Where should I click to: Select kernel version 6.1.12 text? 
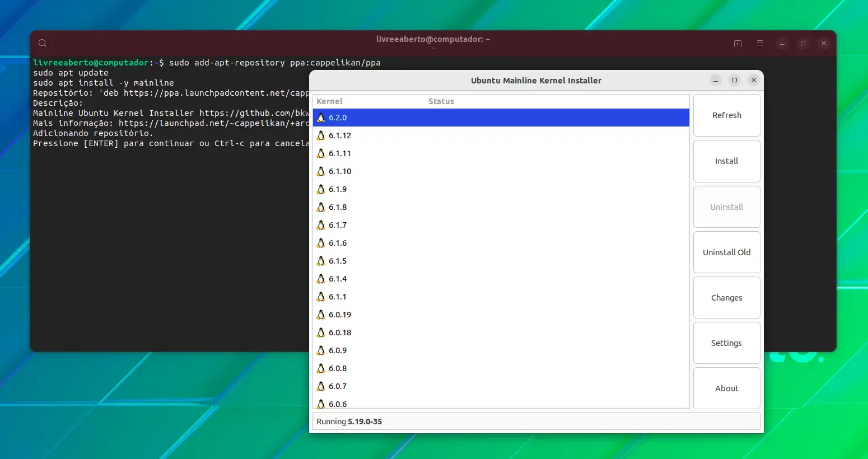click(340, 135)
